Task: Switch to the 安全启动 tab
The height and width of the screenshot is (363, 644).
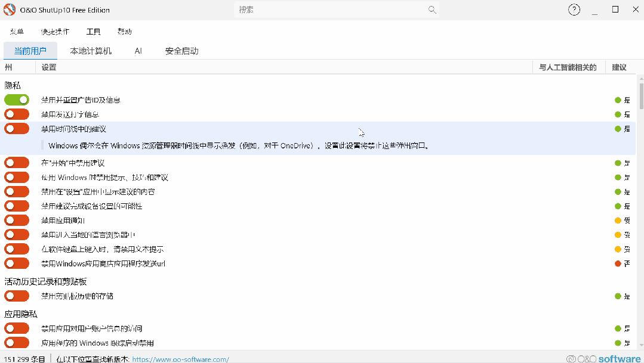Action: (181, 51)
